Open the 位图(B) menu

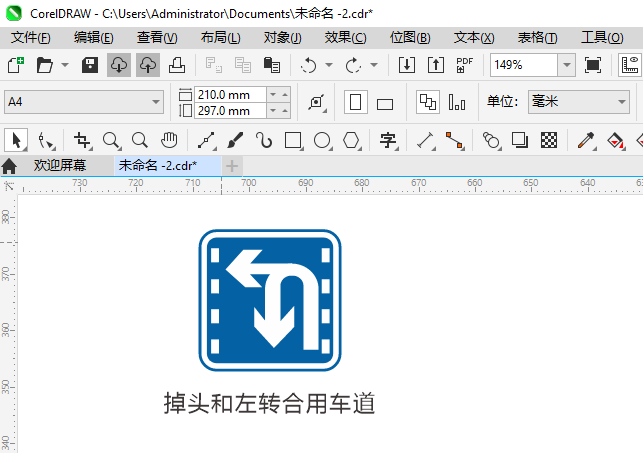click(x=410, y=38)
